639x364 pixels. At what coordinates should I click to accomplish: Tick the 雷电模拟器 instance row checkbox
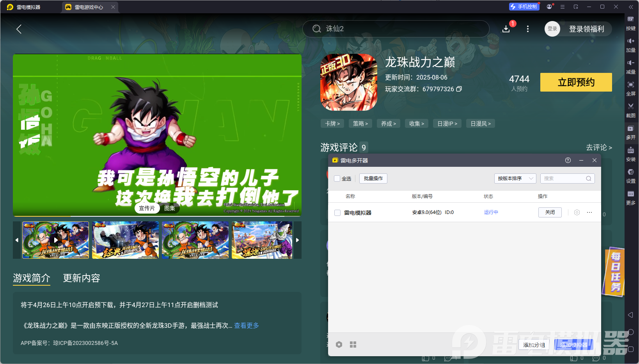[x=337, y=212]
